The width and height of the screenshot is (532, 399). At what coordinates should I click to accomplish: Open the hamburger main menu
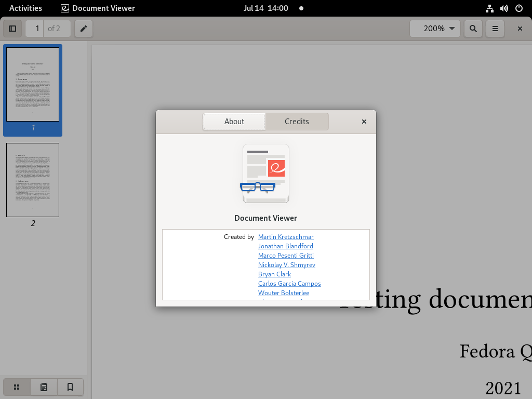pos(495,29)
